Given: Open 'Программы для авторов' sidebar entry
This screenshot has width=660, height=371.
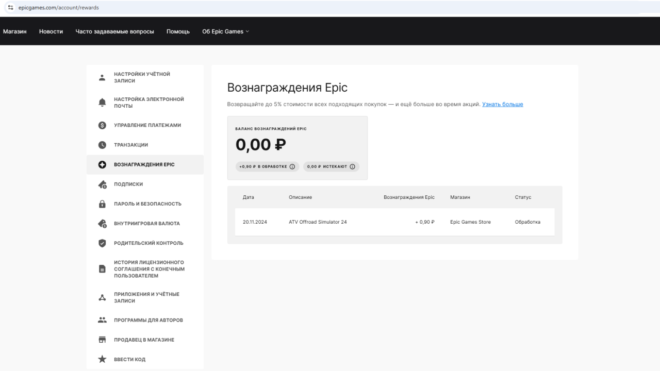Looking at the screenshot, I should pyautogui.click(x=145, y=320).
